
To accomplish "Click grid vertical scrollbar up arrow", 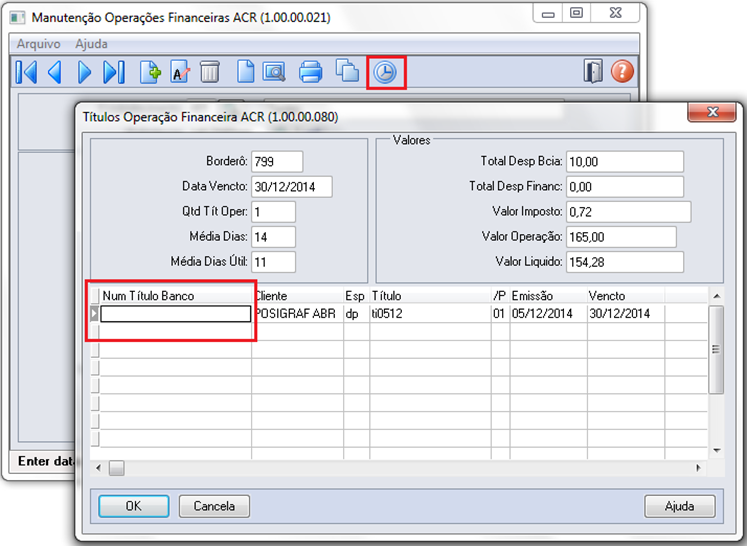I will 716,296.
